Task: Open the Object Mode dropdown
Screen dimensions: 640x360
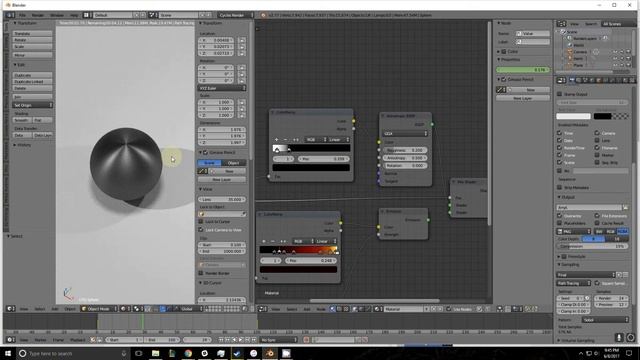Action: click(99, 309)
